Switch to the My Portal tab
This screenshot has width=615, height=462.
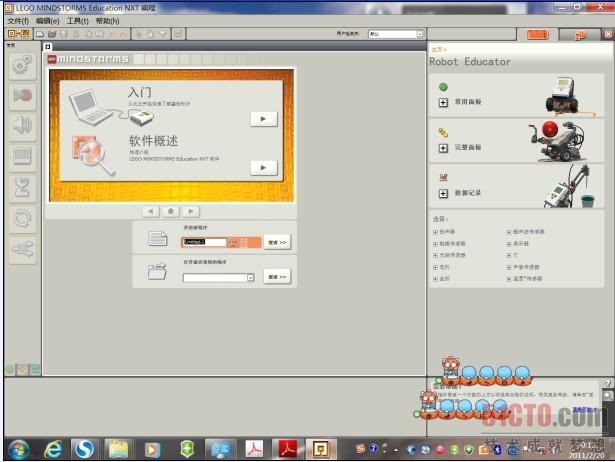580,35
